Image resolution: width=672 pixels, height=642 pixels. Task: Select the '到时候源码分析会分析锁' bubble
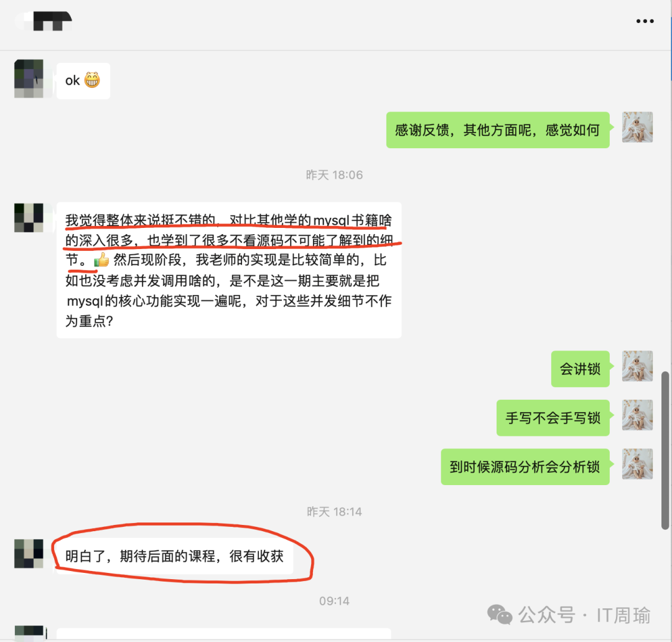525,466
